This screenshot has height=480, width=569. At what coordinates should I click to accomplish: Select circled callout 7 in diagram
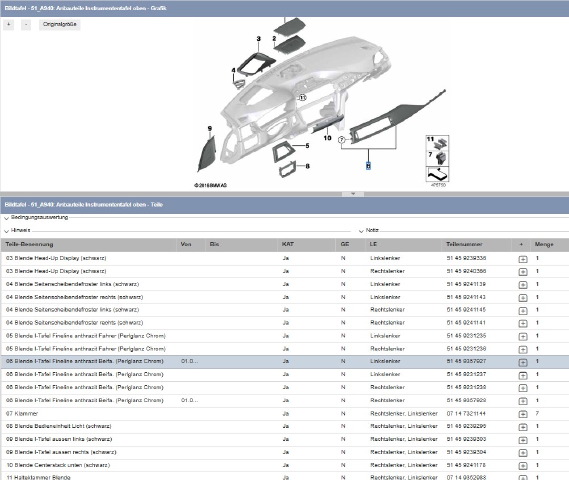[x=341, y=140]
